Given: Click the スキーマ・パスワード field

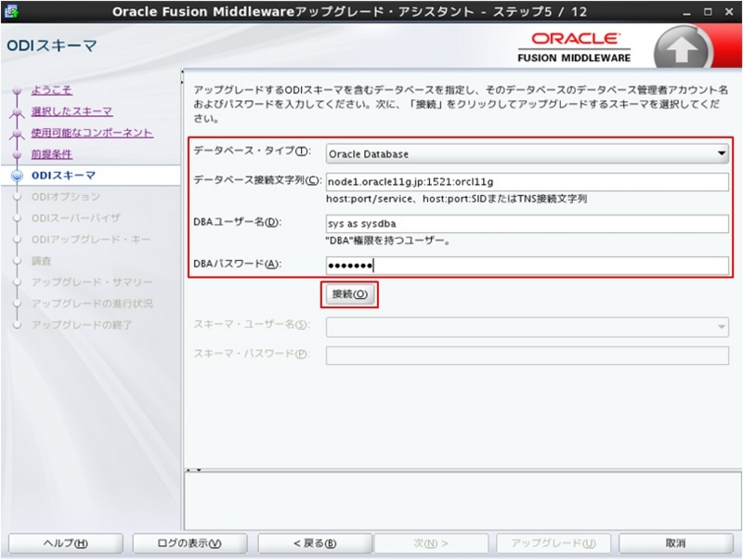Looking at the screenshot, I should click(527, 356).
